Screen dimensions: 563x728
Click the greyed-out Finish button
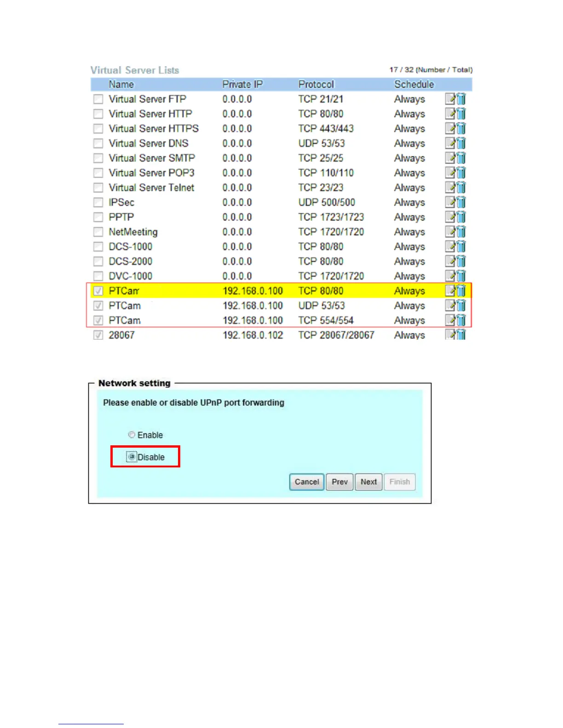tap(400, 482)
